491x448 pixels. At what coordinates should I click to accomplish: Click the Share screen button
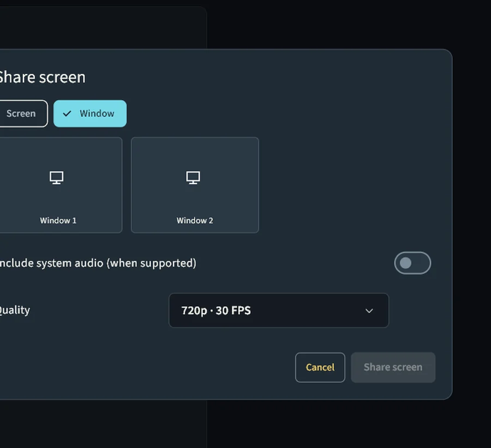point(393,367)
